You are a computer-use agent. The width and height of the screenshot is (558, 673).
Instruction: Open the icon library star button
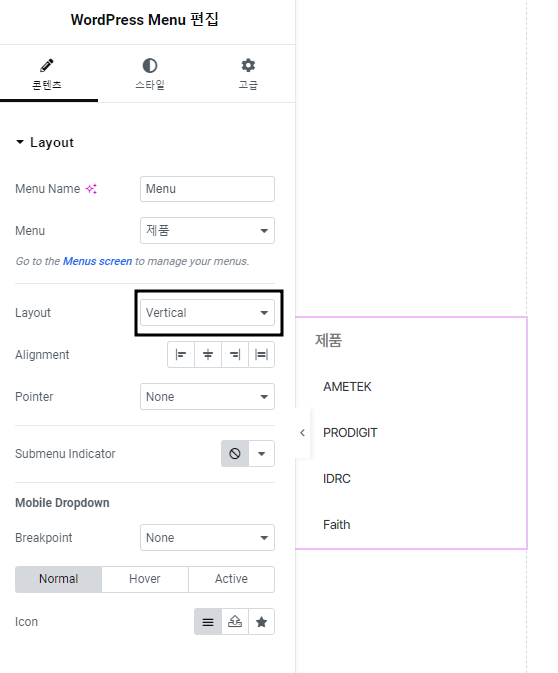tap(261, 621)
